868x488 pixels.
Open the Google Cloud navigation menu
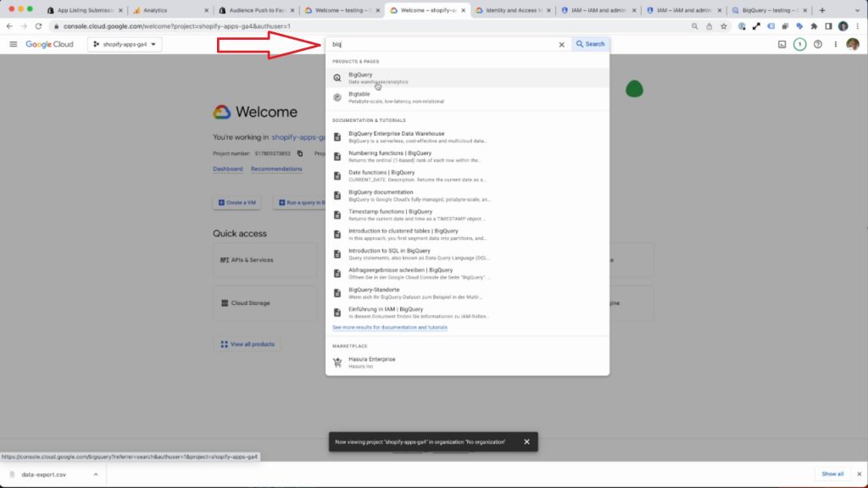pos(14,44)
